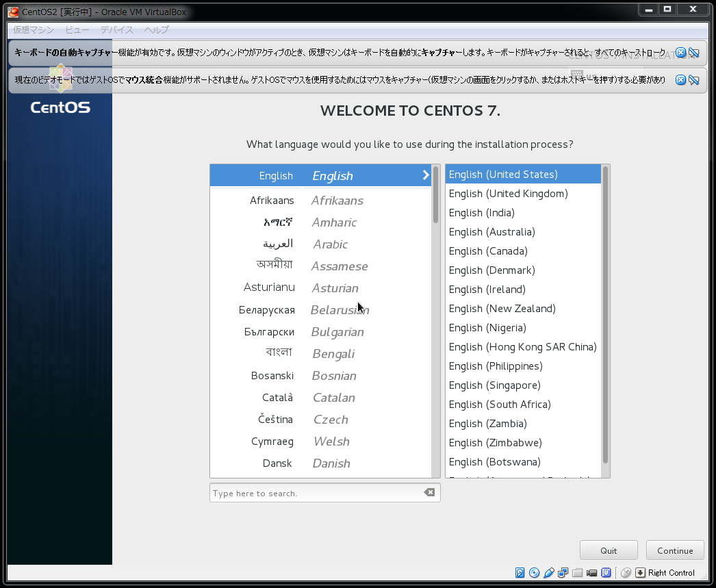Click the shared folders status icon
Screen dimensions: 716x588
point(578,572)
